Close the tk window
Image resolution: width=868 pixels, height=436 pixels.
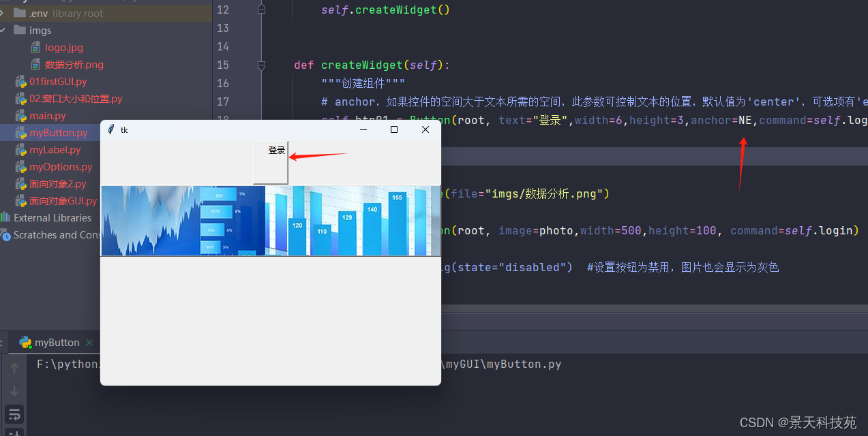coord(425,129)
